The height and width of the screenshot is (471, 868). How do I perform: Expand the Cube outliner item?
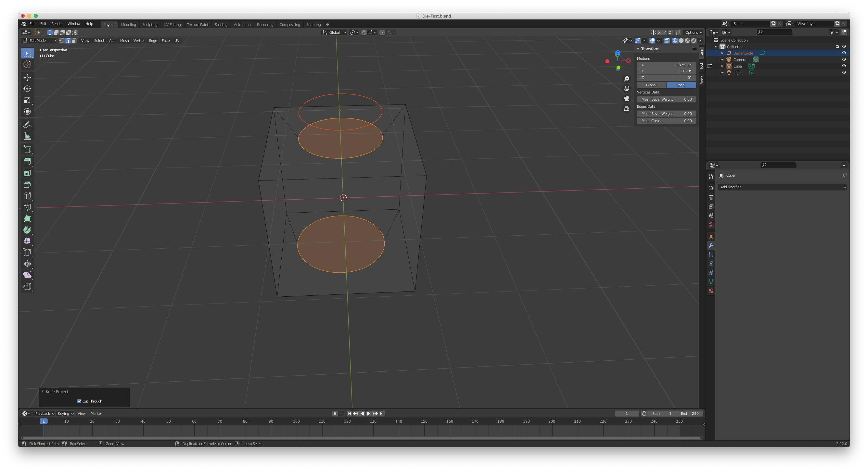click(722, 66)
